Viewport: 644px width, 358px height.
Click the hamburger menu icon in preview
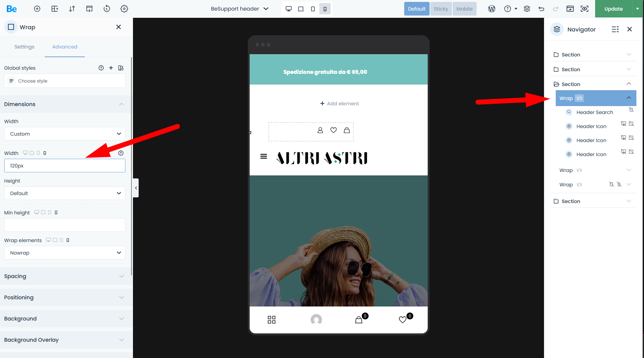pos(264,156)
